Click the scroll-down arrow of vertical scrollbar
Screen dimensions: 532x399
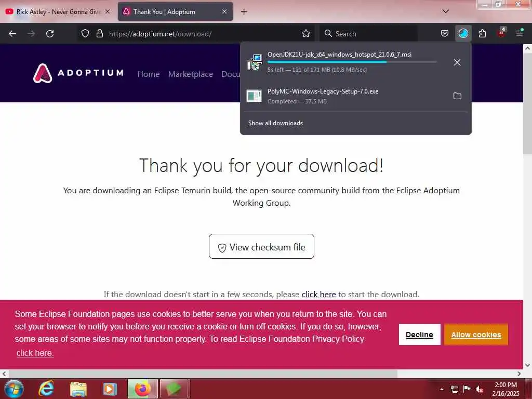point(527,365)
